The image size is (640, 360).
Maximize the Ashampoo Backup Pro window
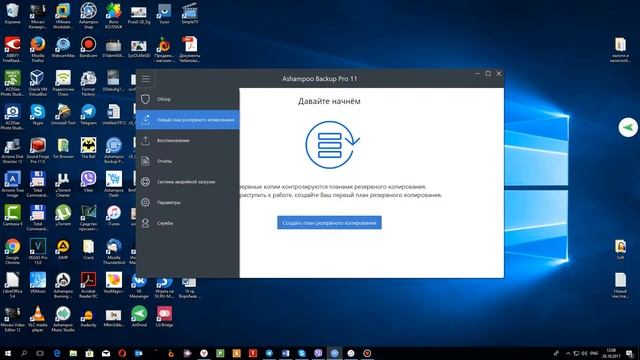point(488,74)
